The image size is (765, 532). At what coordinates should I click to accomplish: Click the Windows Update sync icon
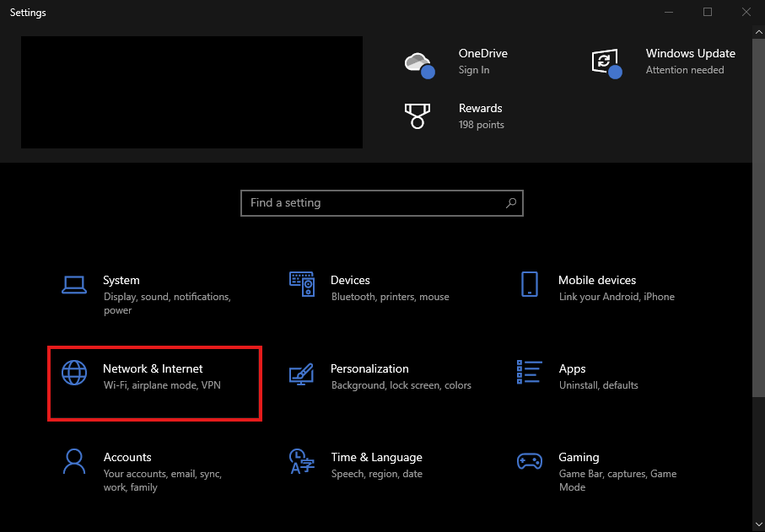pyautogui.click(x=606, y=63)
